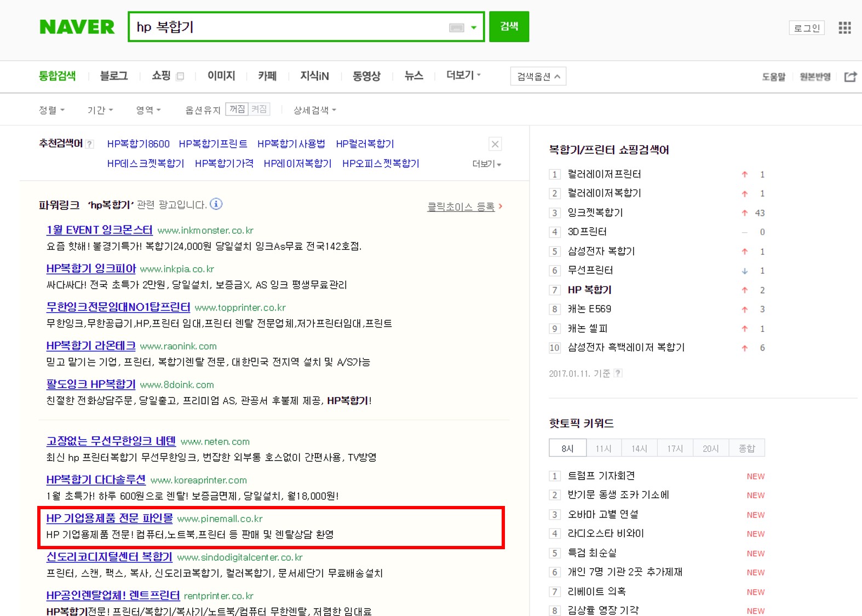Select the 20시 hot topic tab
The image size is (862, 616).
(x=711, y=448)
